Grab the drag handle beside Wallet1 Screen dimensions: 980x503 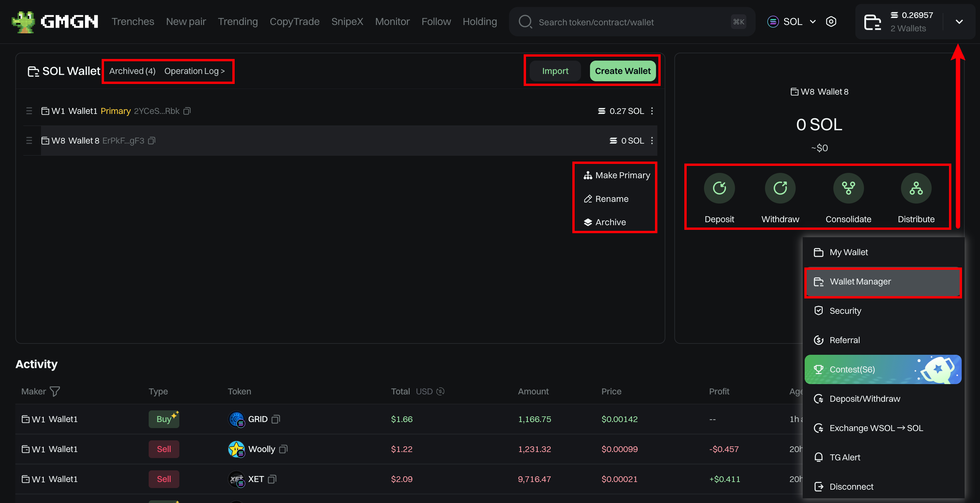click(x=29, y=111)
